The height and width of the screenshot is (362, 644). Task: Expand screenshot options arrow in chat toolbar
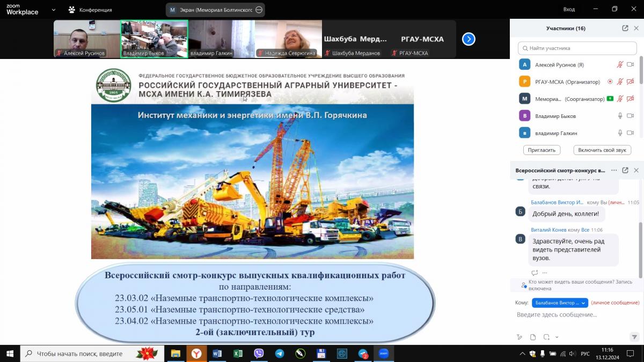[557, 337]
